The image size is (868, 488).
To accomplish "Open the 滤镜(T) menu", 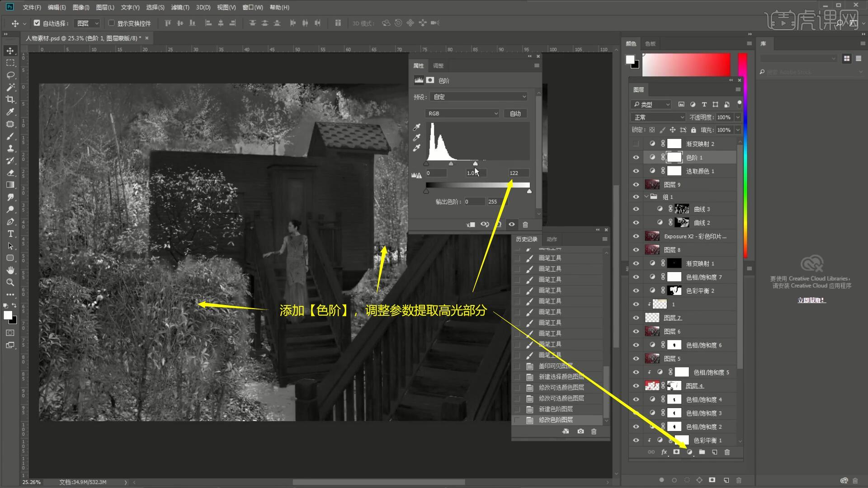I will (x=180, y=7).
